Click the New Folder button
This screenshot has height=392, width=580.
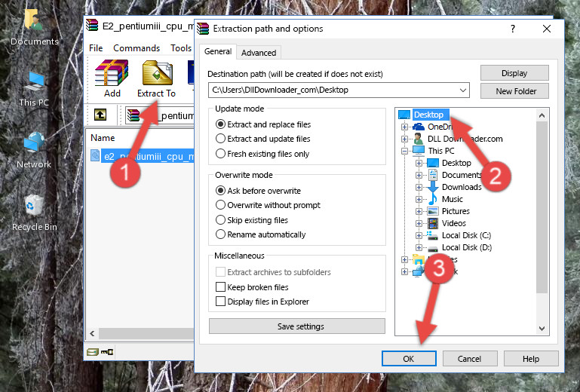coord(514,91)
